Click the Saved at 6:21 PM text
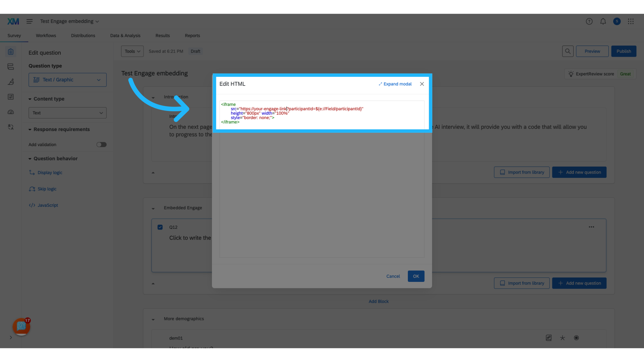The image size is (644, 362). (166, 51)
